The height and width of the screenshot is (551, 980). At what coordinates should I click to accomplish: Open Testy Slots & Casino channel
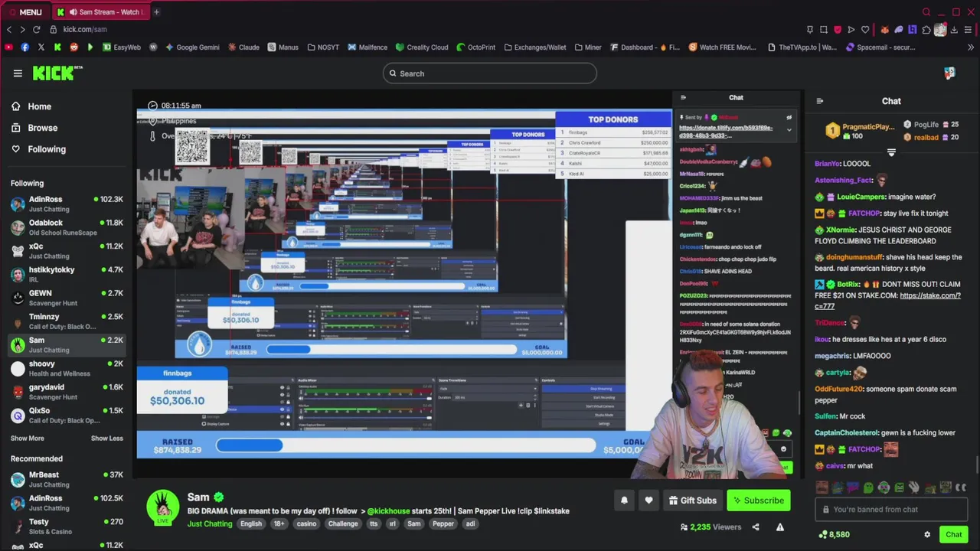point(67,527)
